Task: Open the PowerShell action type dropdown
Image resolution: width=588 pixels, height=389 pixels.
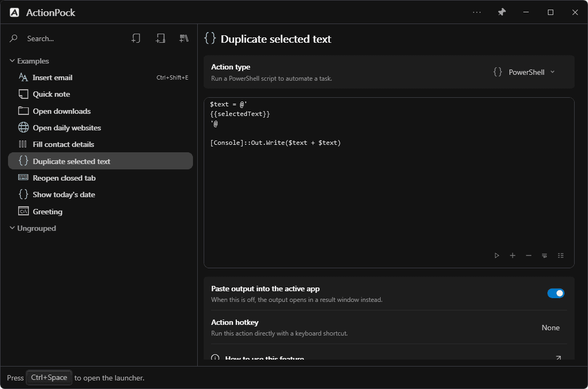Action: [524, 72]
